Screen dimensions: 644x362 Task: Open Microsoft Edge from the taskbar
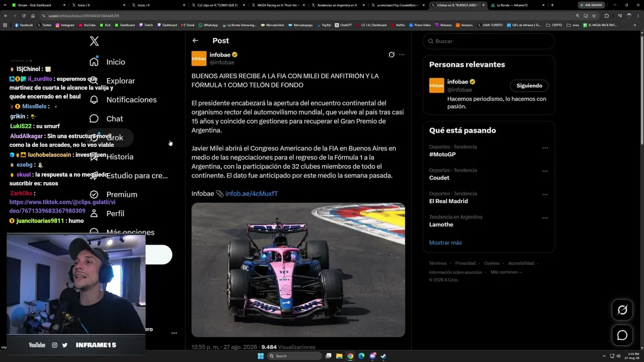(x=361, y=356)
